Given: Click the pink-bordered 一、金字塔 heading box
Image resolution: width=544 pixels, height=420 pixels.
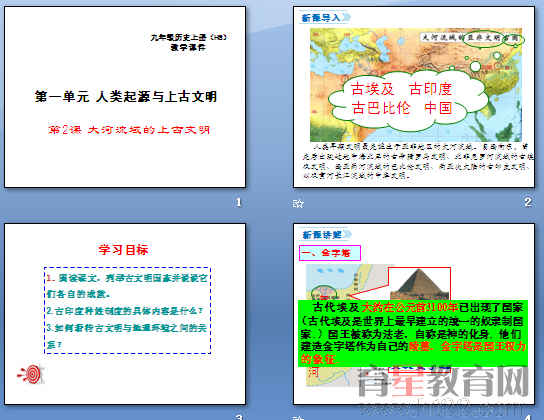Looking at the screenshot, I should click(x=330, y=253).
